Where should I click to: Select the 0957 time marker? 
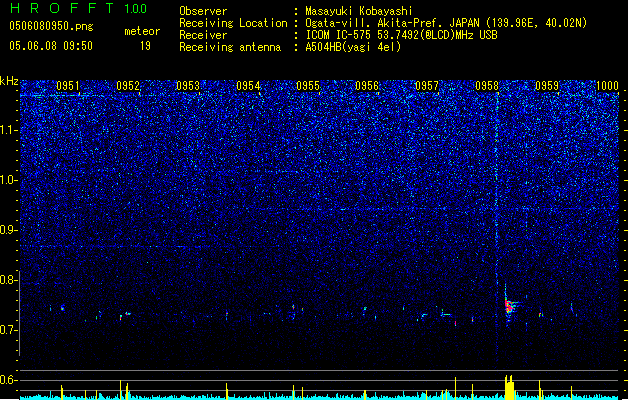pos(427,86)
